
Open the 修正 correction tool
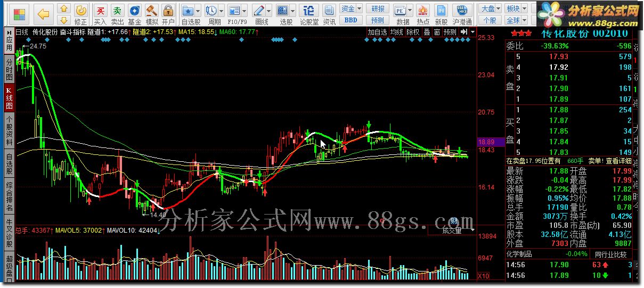coord(81,15)
